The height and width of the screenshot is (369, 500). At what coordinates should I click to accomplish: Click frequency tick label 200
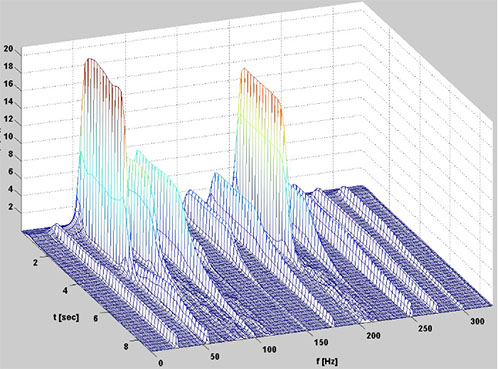tap(373, 335)
